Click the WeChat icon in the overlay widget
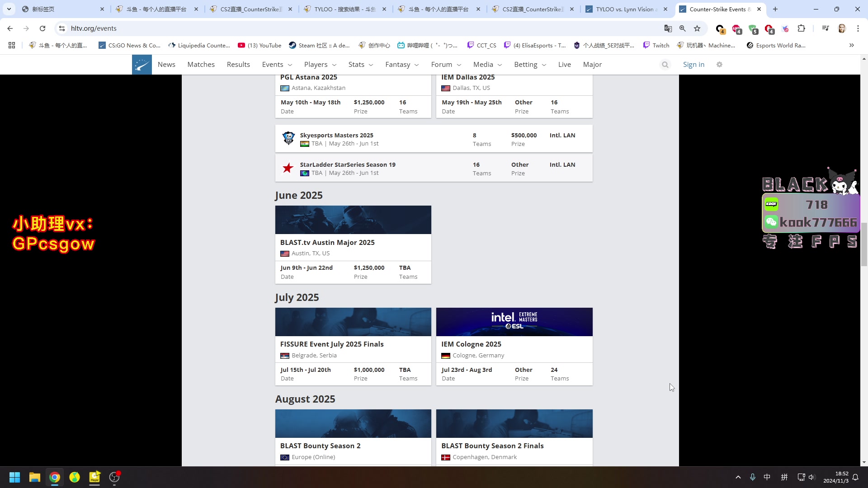 pyautogui.click(x=771, y=222)
